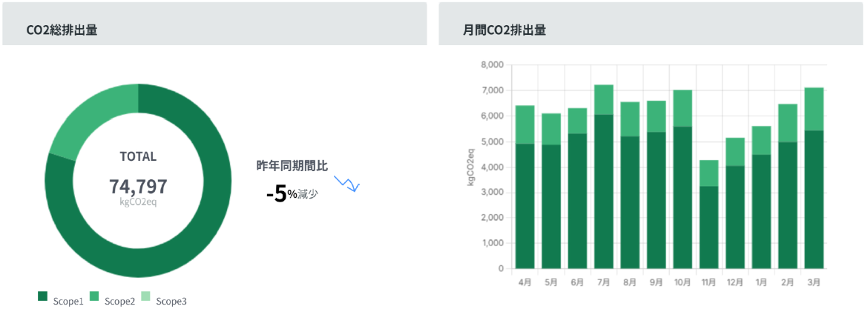The height and width of the screenshot is (309, 868).
Task: Click the kgCO2eq unit under the total
Action: 138,202
